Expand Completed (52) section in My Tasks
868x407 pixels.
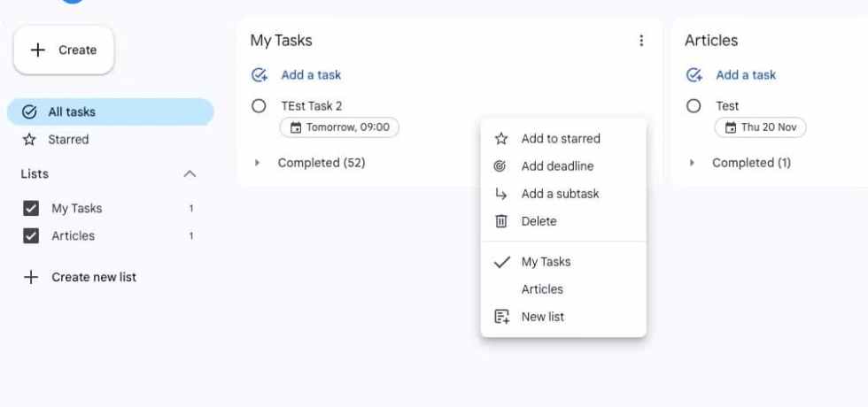click(x=258, y=163)
